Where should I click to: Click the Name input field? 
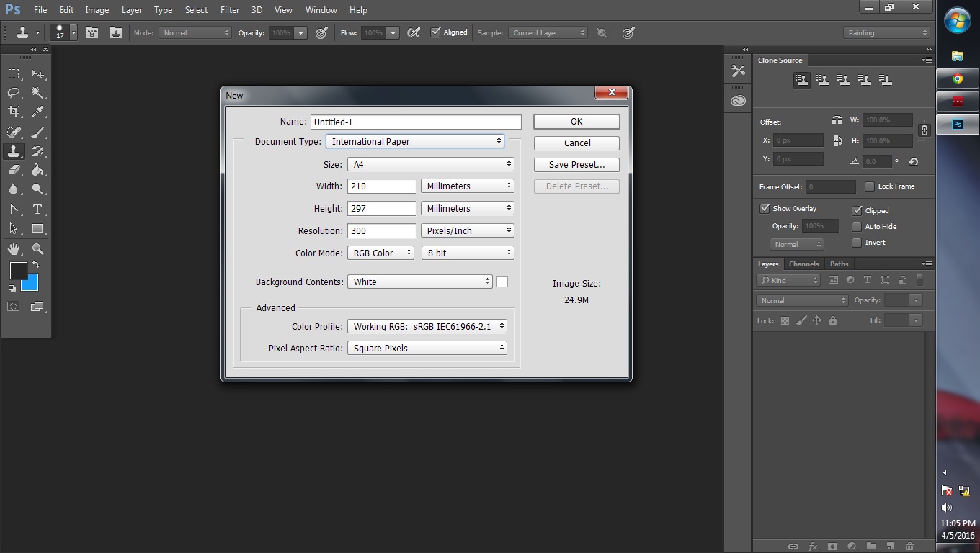point(416,122)
